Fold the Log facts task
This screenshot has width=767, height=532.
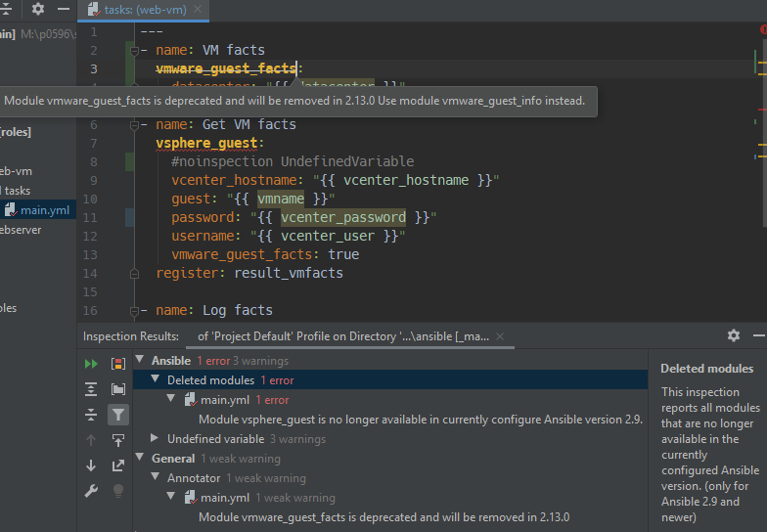click(134, 311)
